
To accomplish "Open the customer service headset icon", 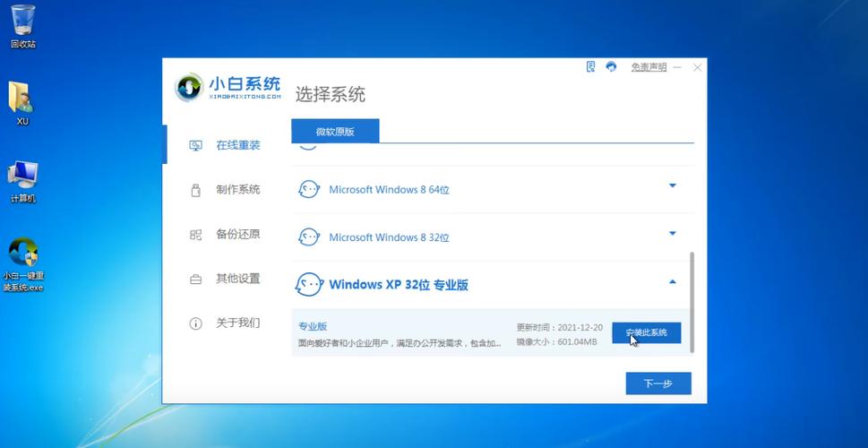I will (x=612, y=67).
